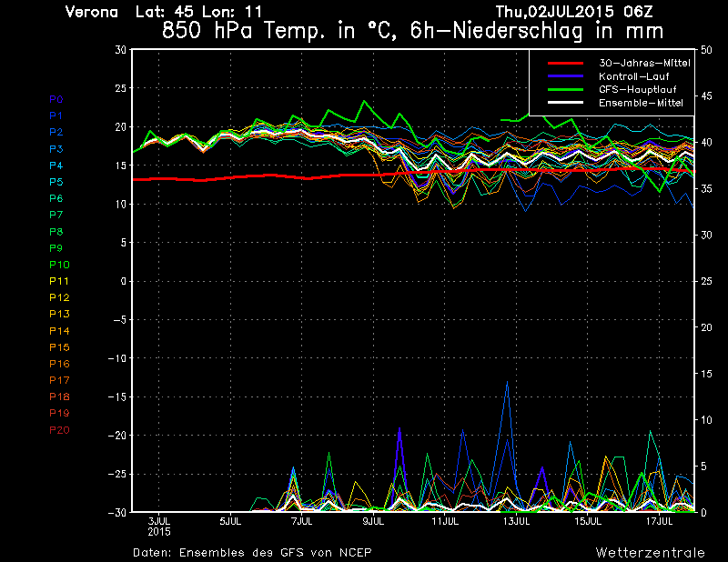Click the 3JUL 2015 date axis label
728x562 pixels.
[158, 527]
